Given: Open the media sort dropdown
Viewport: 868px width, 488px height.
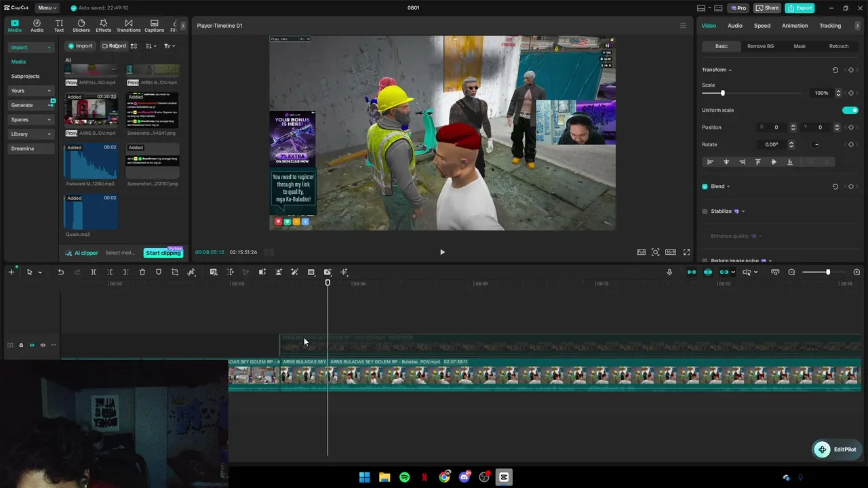Looking at the screenshot, I should click(151, 46).
